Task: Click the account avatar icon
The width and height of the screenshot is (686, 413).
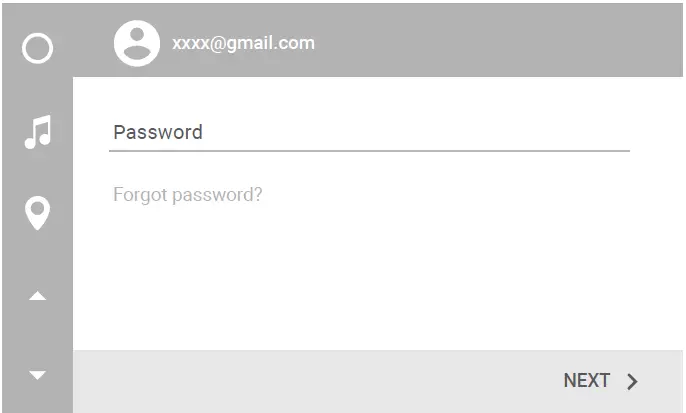Action: (137, 43)
